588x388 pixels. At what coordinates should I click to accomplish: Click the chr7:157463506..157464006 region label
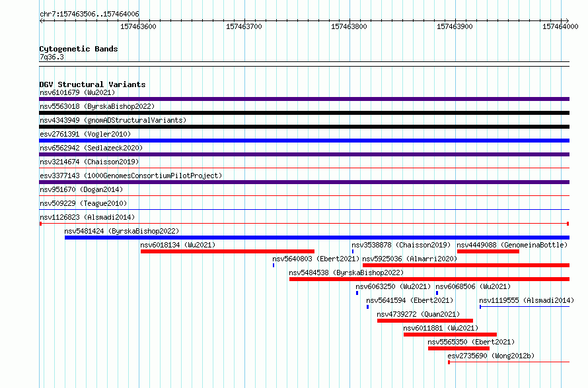tap(89, 14)
